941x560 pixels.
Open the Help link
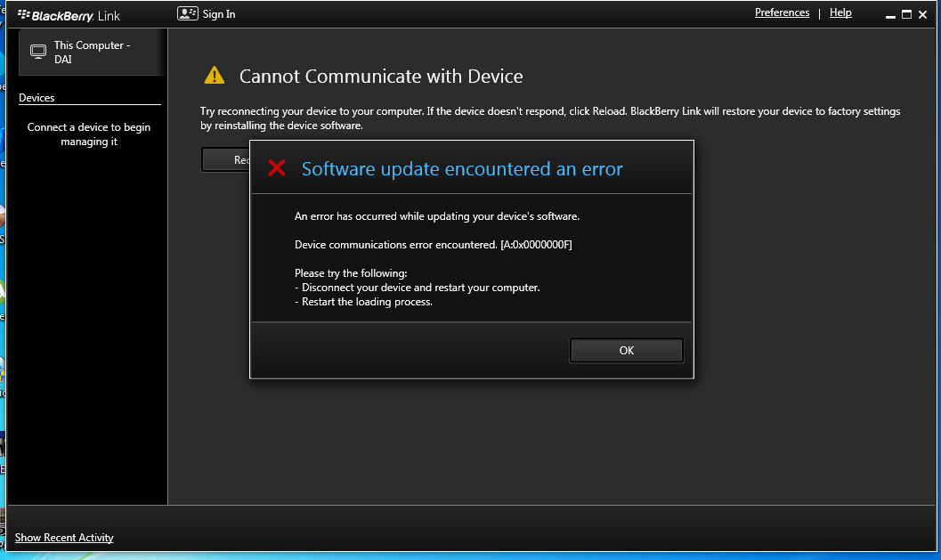click(x=840, y=12)
